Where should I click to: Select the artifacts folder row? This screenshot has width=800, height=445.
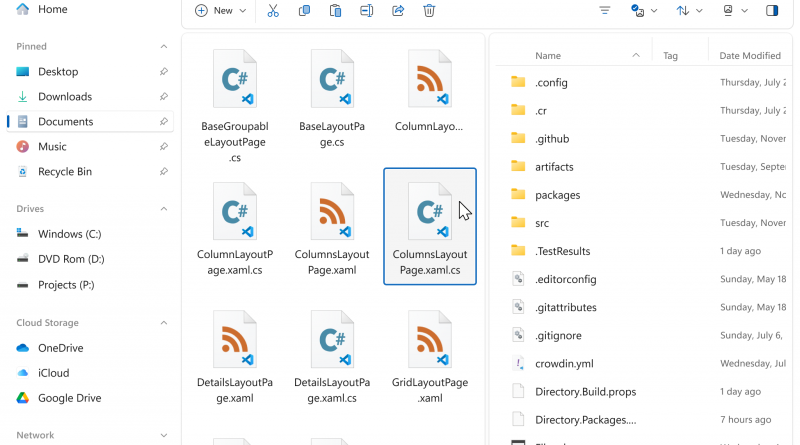[x=644, y=166]
